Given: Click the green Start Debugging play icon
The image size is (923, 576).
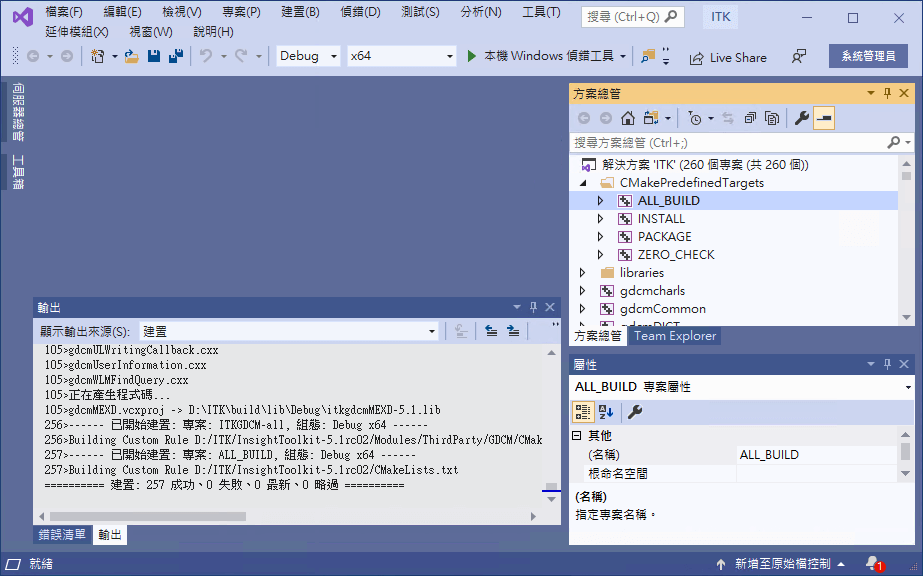Looking at the screenshot, I should tap(471, 56).
